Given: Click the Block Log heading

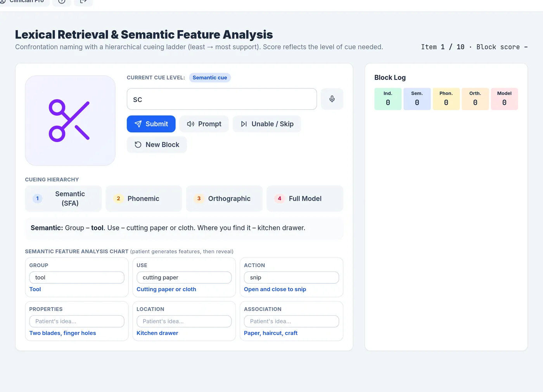Looking at the screenshot, I should (x=390, y=78).
